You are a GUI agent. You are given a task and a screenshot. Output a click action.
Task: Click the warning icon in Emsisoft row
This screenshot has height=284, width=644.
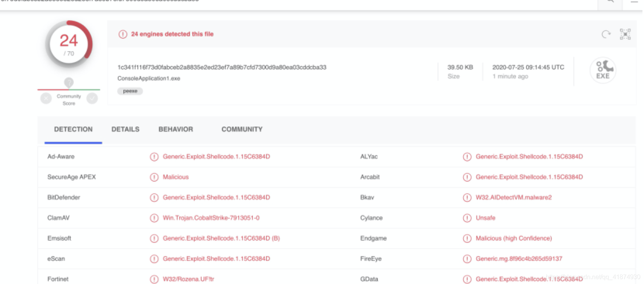tap(154, 238)
